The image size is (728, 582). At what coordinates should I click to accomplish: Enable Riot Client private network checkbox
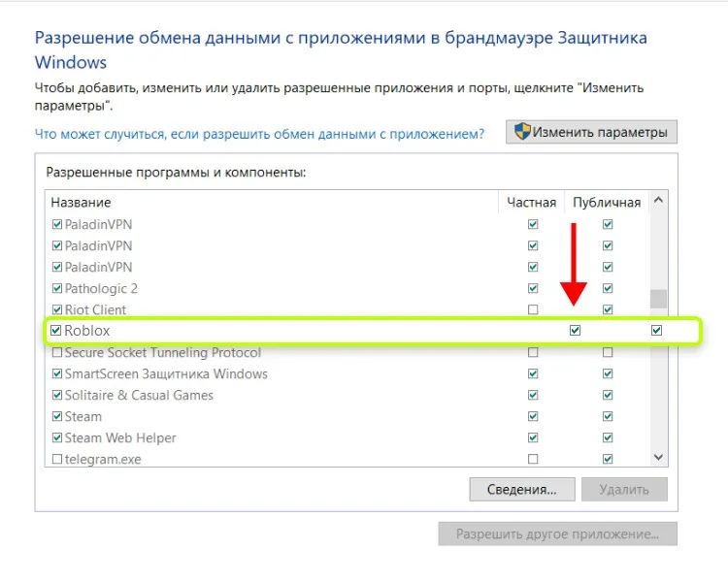tap(533, 309)
